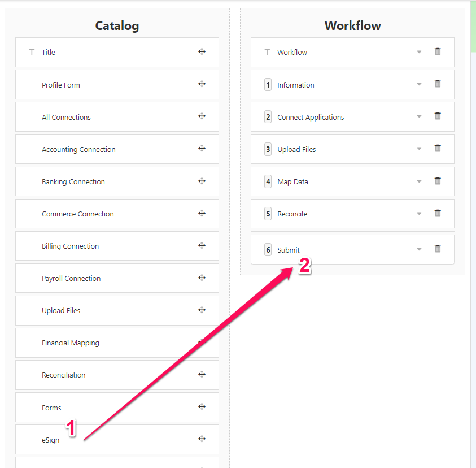Select the Title item in Catalog

[x=49, y=53]
